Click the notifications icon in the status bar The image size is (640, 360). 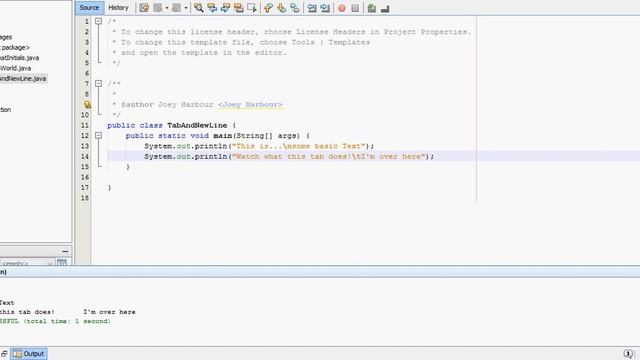(x=629, y=353)
